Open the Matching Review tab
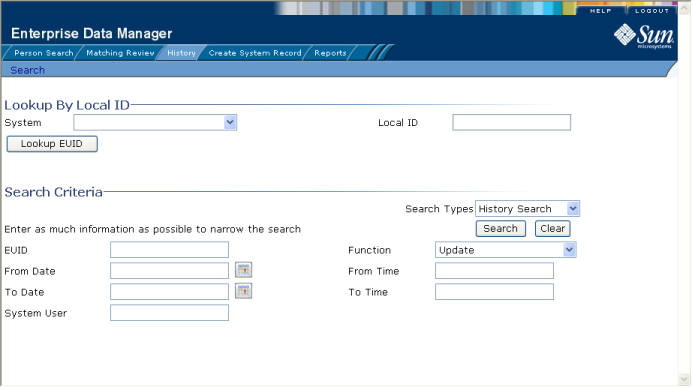 click(x=120, y=53)
